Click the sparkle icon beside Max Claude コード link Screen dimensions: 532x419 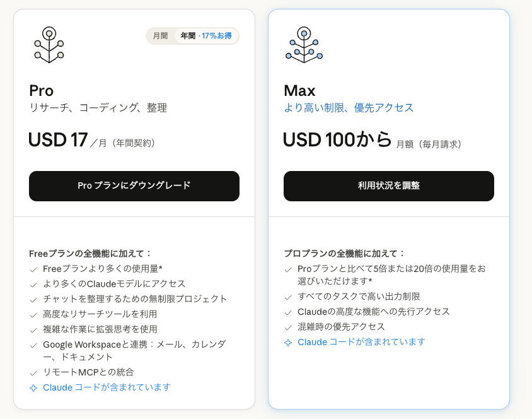(288, 342)
